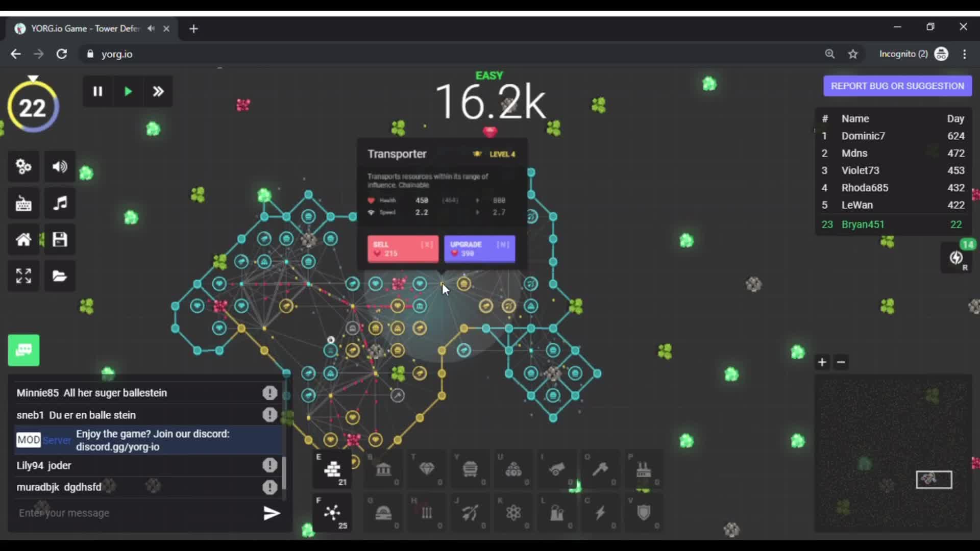This screenshot has height=551, width=980.
Task: Select the shield defense tower icon
Action: click(x=643, y=513)
